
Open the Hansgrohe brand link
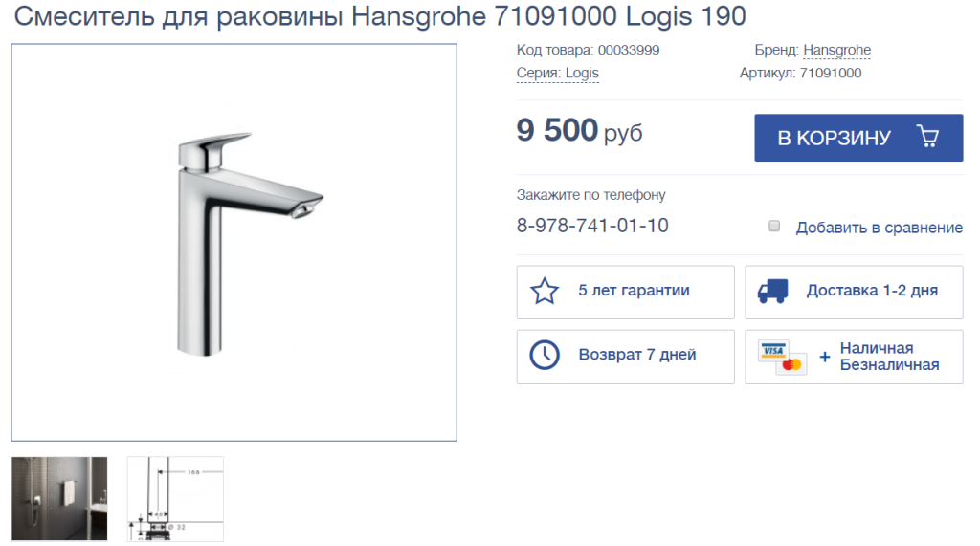click(x=836, y=50)
